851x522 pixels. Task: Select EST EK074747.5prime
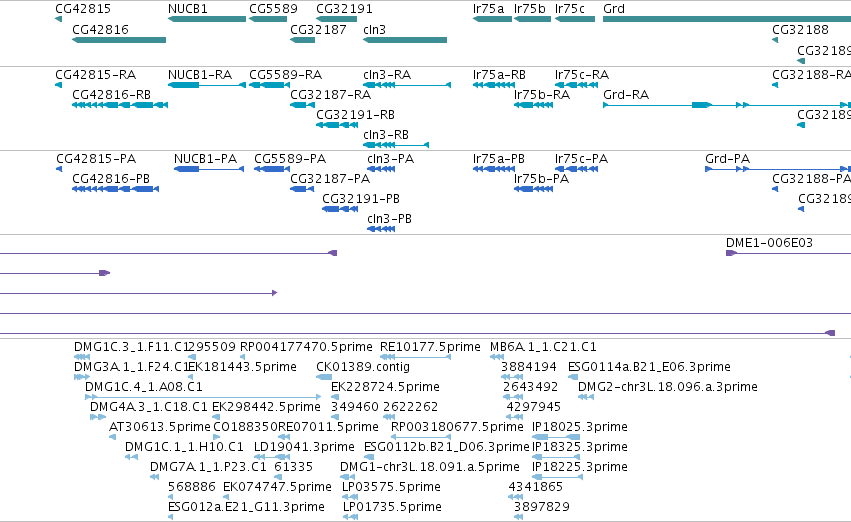tap(277, 487)
